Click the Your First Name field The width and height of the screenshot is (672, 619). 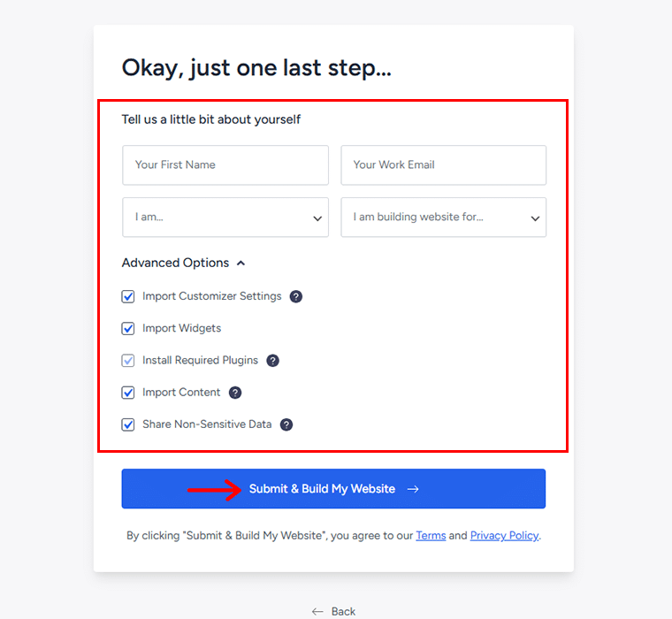pyautogui.click(x=225, y=165)
